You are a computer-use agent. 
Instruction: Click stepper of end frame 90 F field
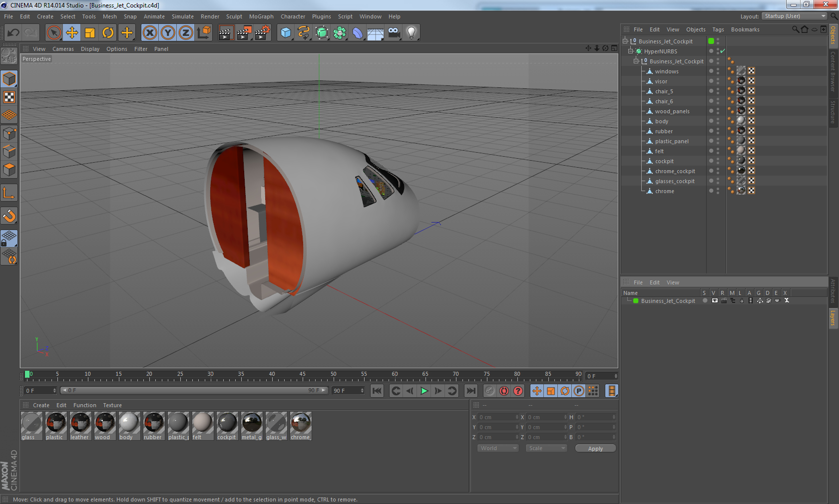click(x=362, y=391)
